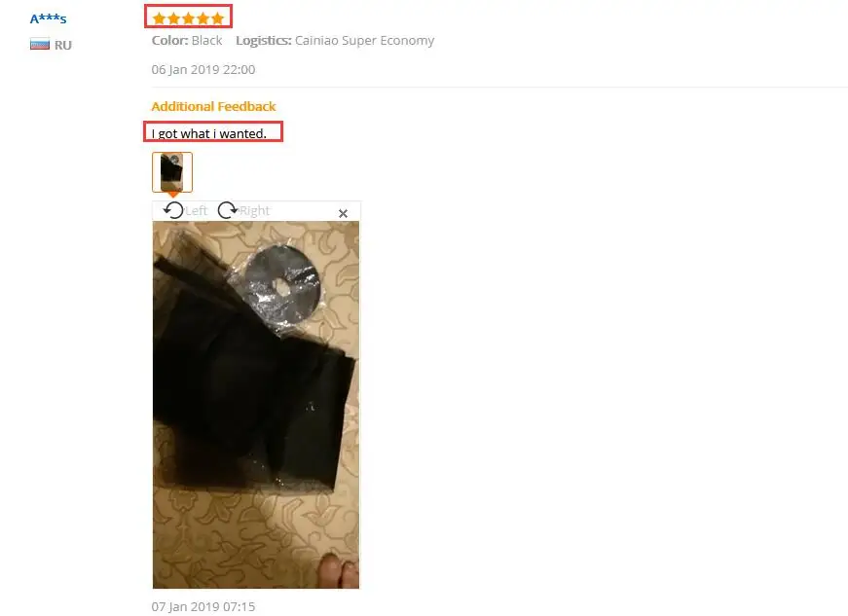
Task: Click the third orange rating star
Action: 188,18
